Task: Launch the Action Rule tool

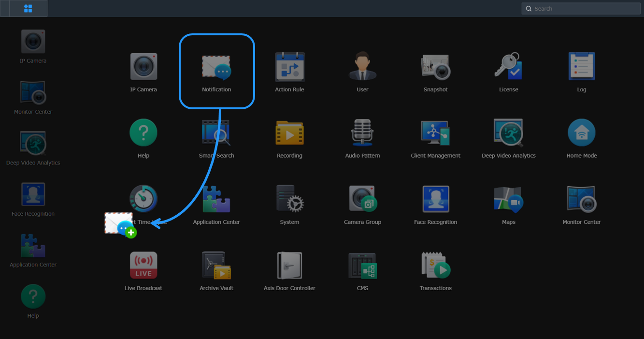Action: click(x=289, y=66)
